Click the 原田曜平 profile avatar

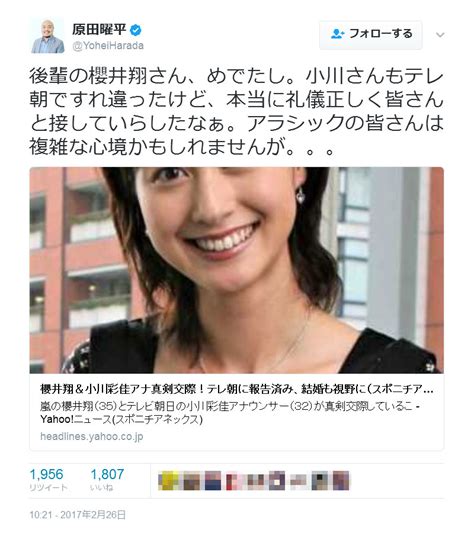coord(48,35)
